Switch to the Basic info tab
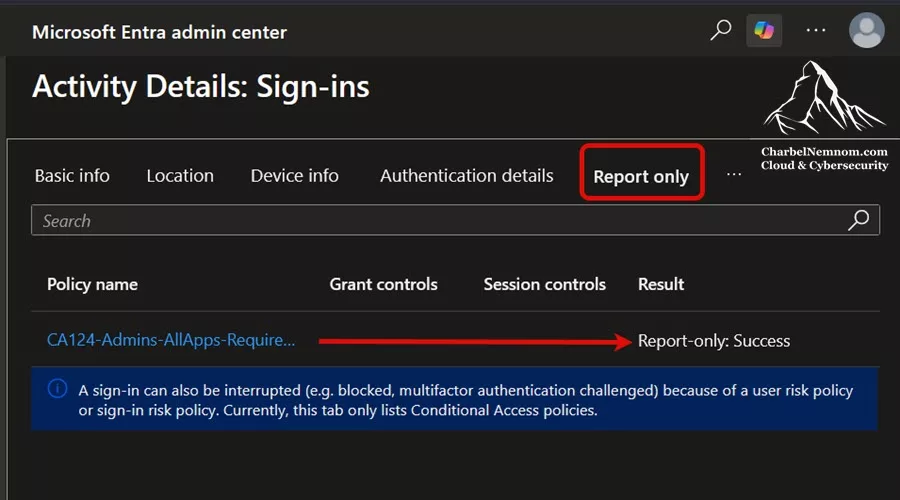 click(x=72, y=176)
